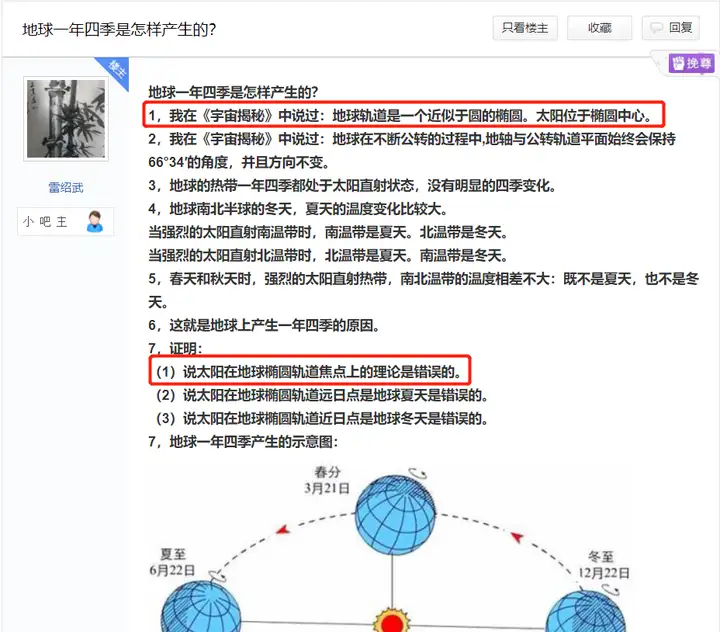Screen dimensions: 720x632
Task: Click the winter solstice globe in diagram
Action: tap(586, 612)
